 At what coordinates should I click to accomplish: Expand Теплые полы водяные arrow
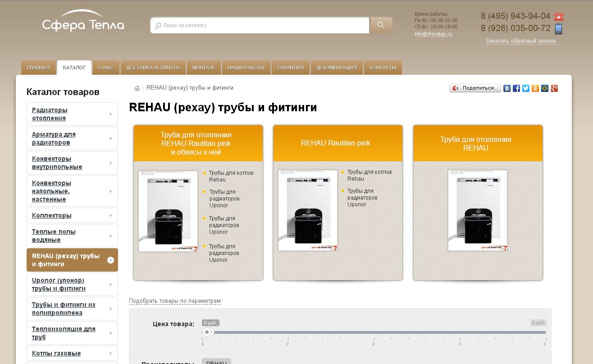111,236
